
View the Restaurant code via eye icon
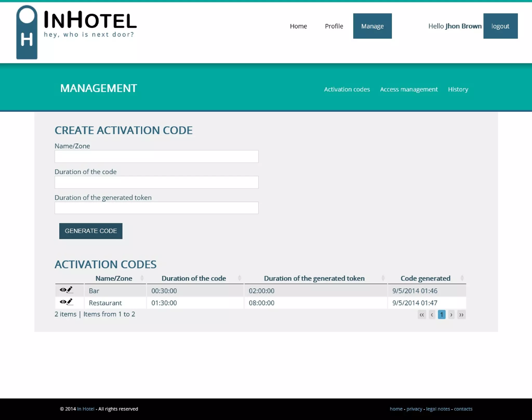click(x=63, y=302)
